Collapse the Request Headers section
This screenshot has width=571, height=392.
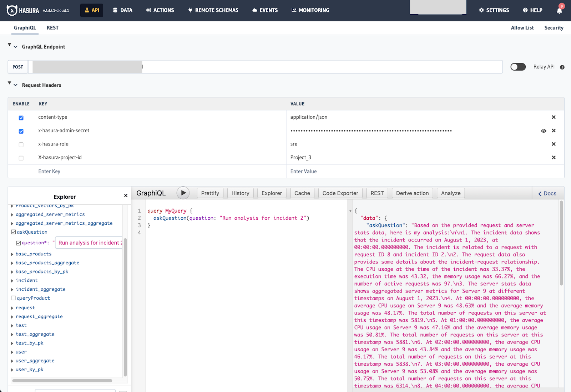pyautogui.click(x=15, y=85)
